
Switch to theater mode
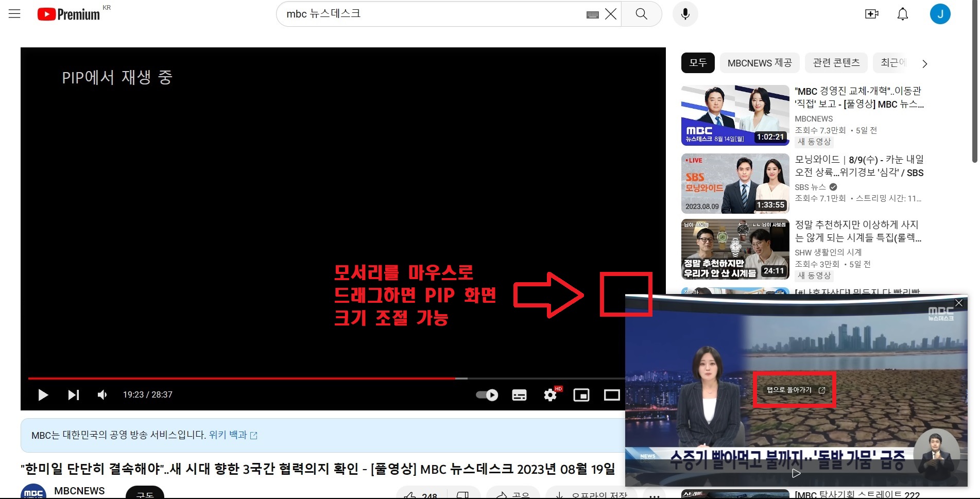coord(611,395)
